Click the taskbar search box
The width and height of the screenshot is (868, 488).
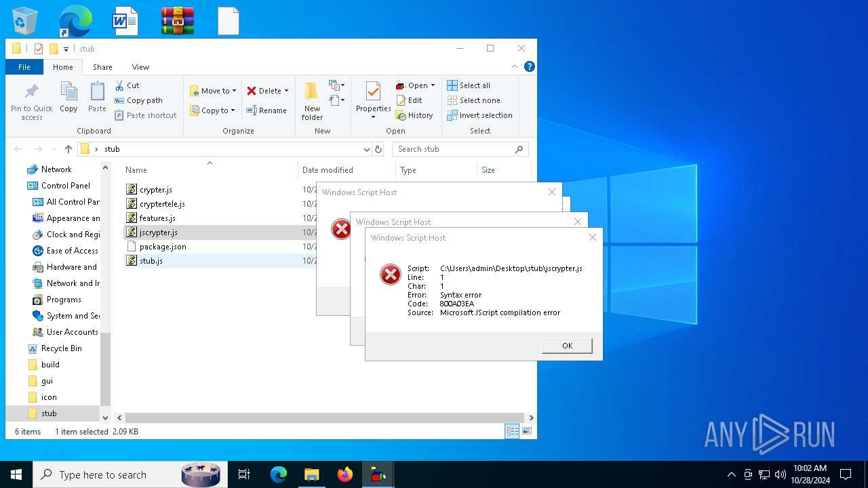tap(130, 474)
